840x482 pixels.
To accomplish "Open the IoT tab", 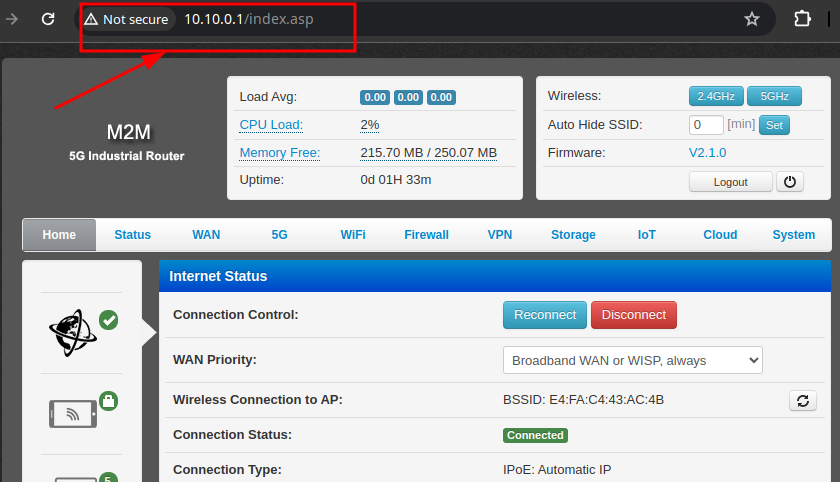I will click(647, 235).
